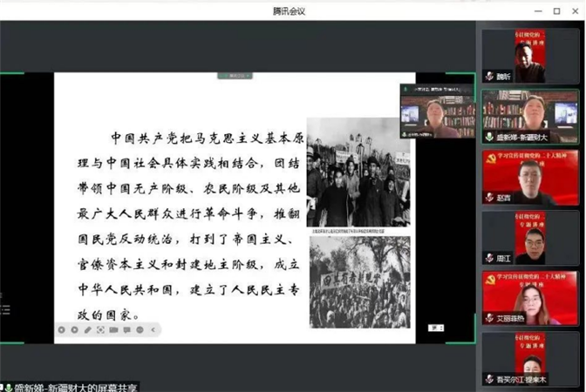
Task: Select the pen annotation tool
Action: point(88,330)
